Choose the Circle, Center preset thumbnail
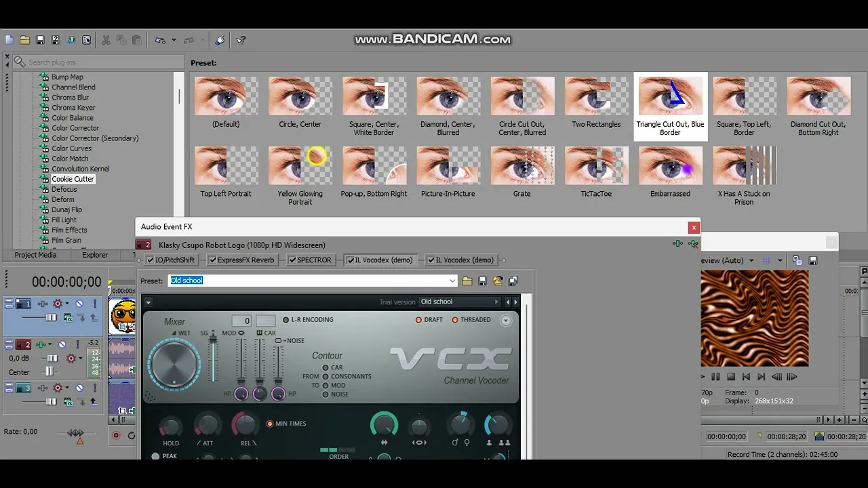Viewport: 868px width, 488px height. [300, 96]
